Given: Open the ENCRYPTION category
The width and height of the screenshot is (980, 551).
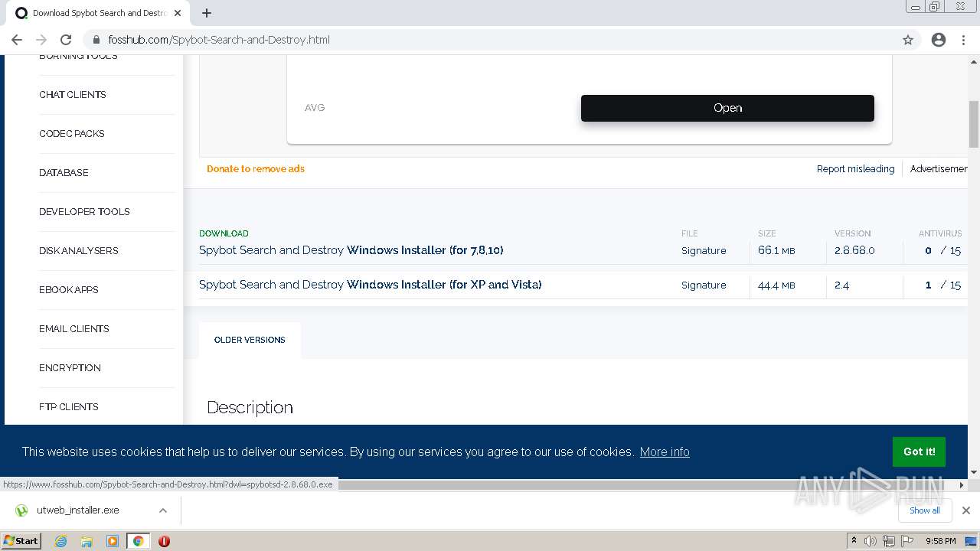Looking at the screenshot, I should [70, 368].
